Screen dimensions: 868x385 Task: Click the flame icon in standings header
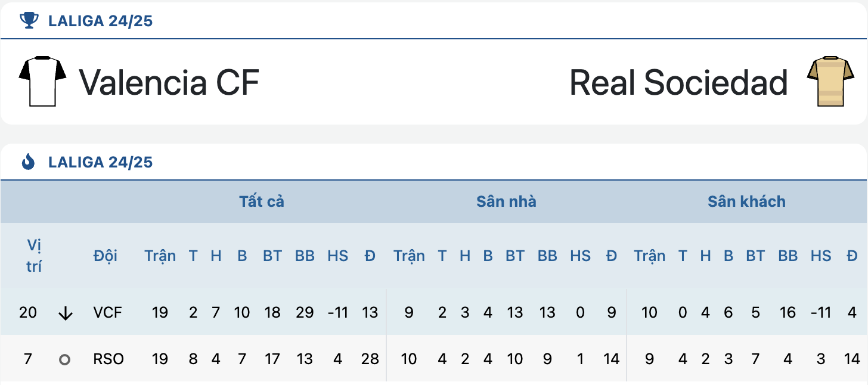[28, 162]
